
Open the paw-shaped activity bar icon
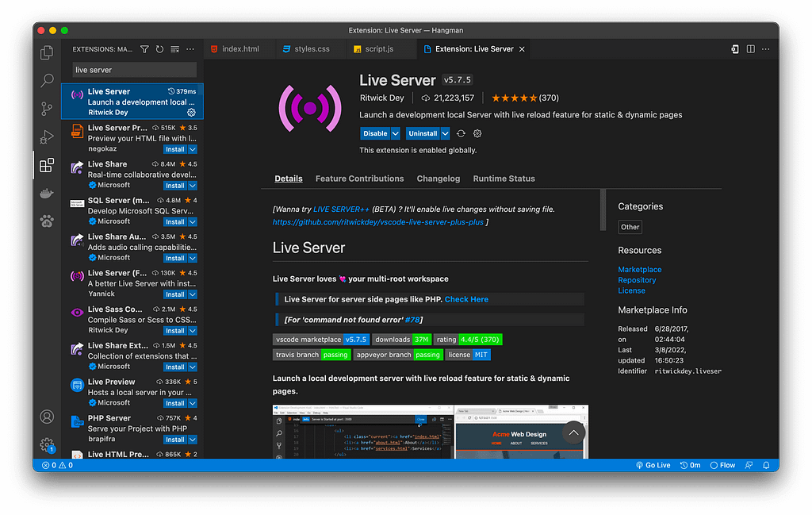(x=47, y=221)
